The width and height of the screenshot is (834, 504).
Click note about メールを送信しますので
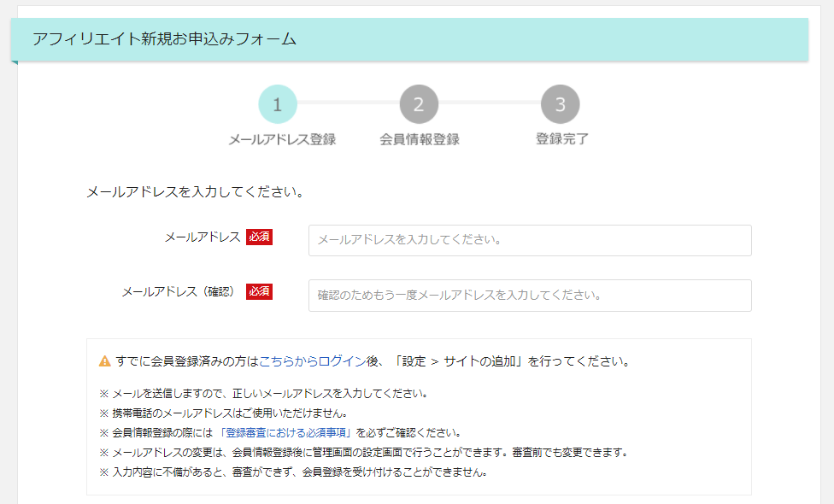pyautogui.click(x=264, y=394)
